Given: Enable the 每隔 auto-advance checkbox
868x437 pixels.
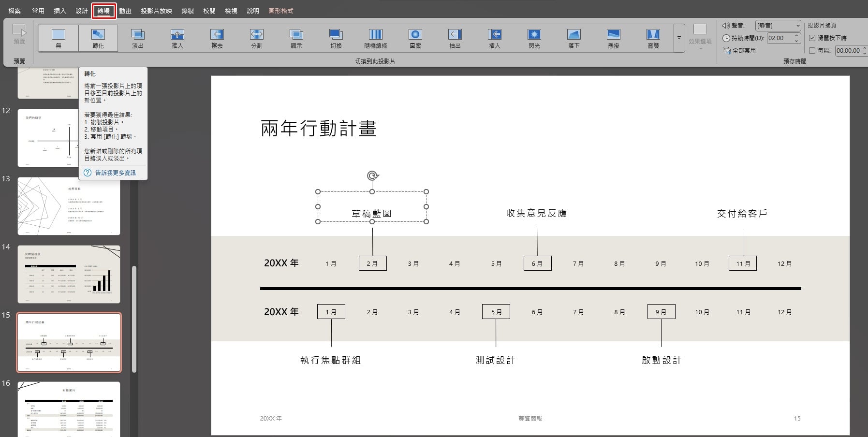Looking at the screenshot, I should pos(812,50).
